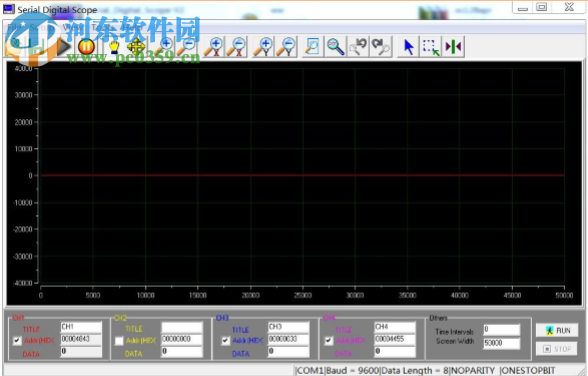Screen dimensions: 588x376
Task: Click COM1 in the status bar
Action: (x=311, y=371)
